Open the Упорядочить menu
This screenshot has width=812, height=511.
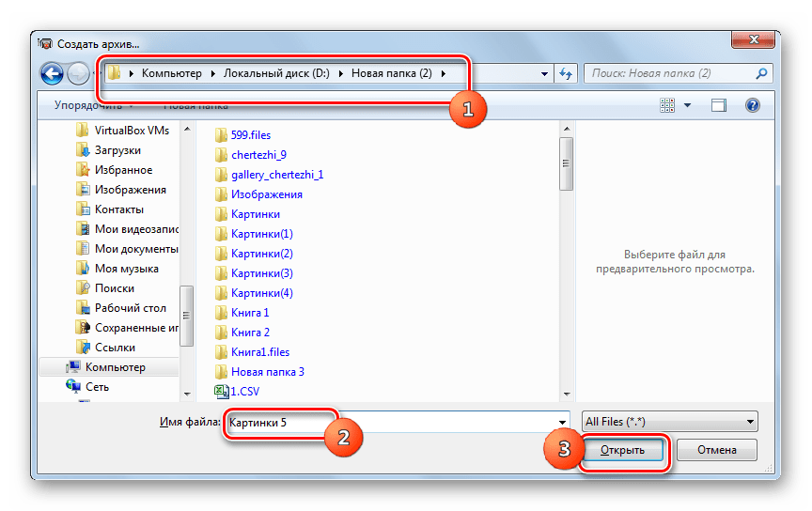click(x=94, y=105)
